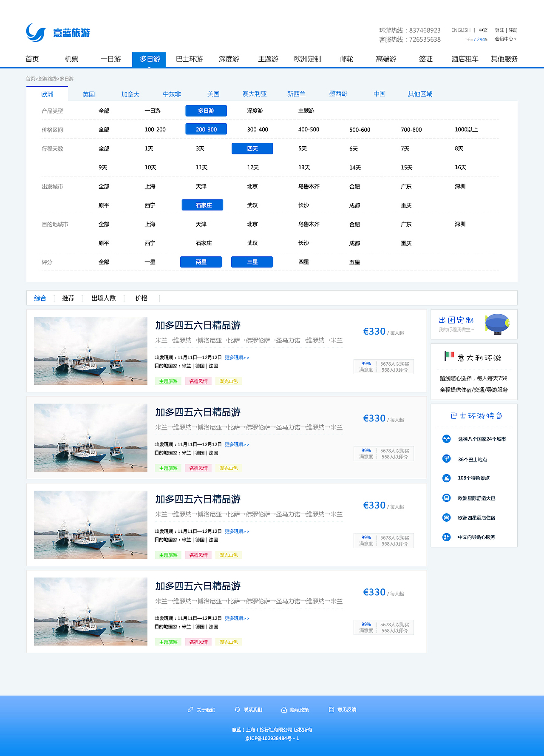Select the 16天 trip duration filter
The image size is (544, 756).
pyautogui.click(x=460, y=167)
